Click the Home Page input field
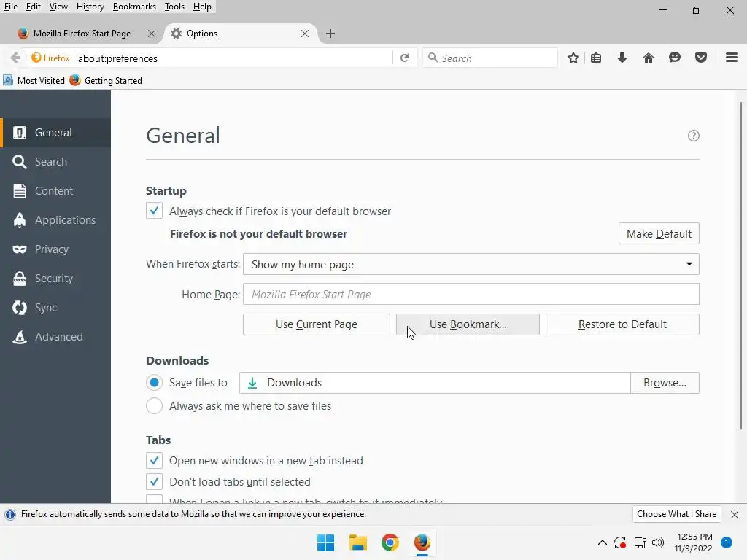The image size is (747, 560). click(x=471, y=295)
